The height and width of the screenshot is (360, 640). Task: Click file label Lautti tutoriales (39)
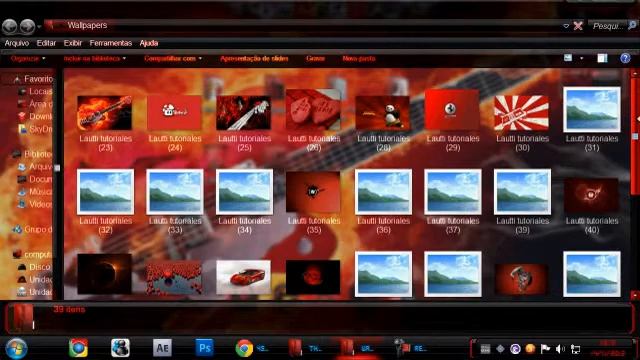(x=522, y=225)
